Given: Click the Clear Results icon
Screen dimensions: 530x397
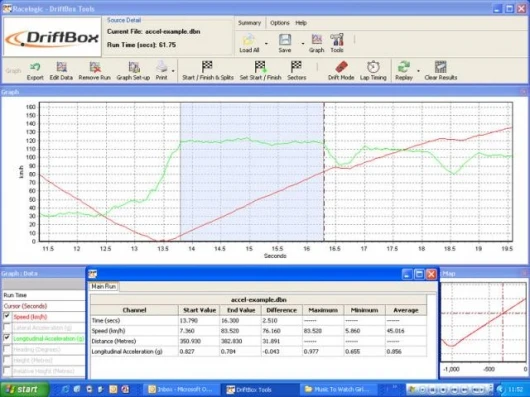Looking at the screenshot, I should [440, 67].
